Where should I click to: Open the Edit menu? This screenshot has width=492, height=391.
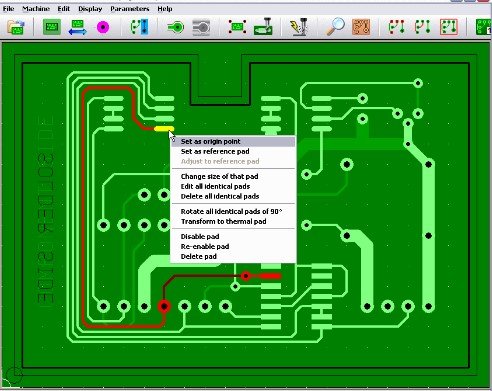pyautogui.click(x=64, y=9)
